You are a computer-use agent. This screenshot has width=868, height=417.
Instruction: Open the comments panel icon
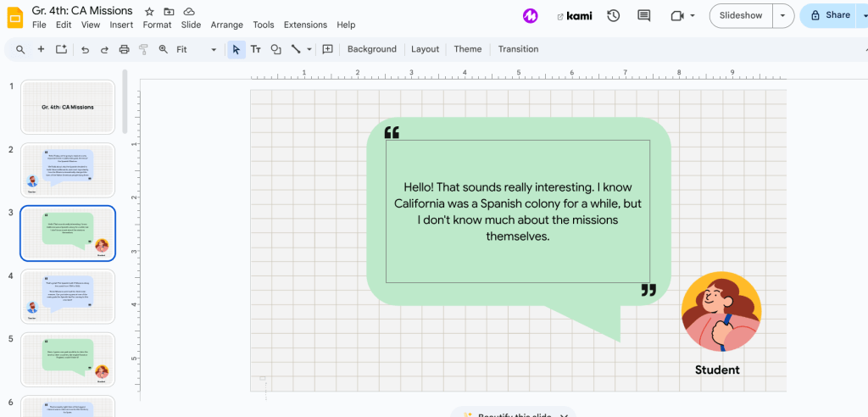[x=643, y=15]
